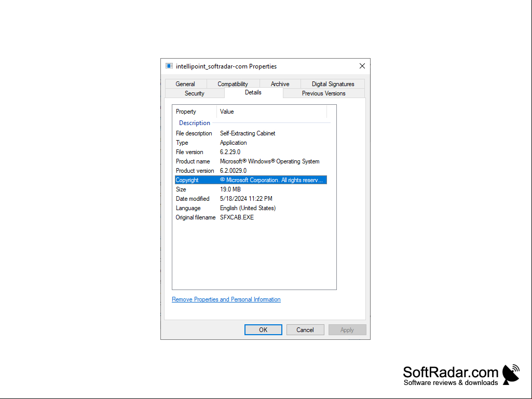Click the value SFXCAB.EXE
The height and width of the screenshot is (399, 532).
tap(237, 217)
